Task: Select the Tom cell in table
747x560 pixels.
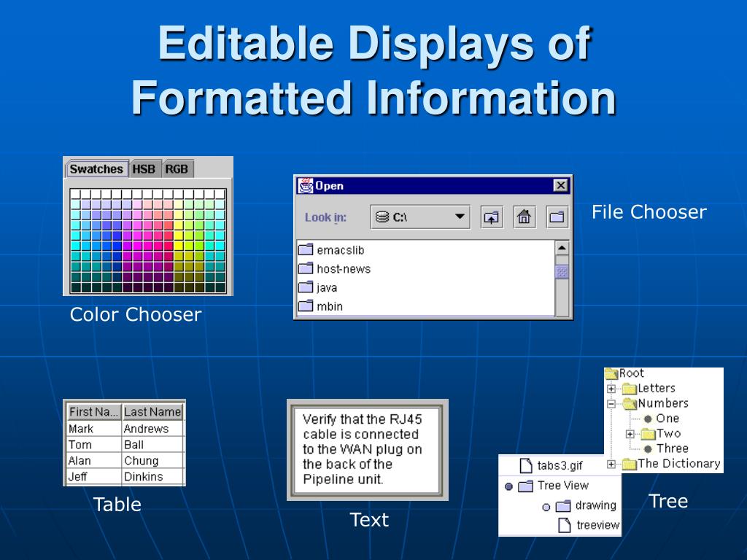Action: [94, 445]
